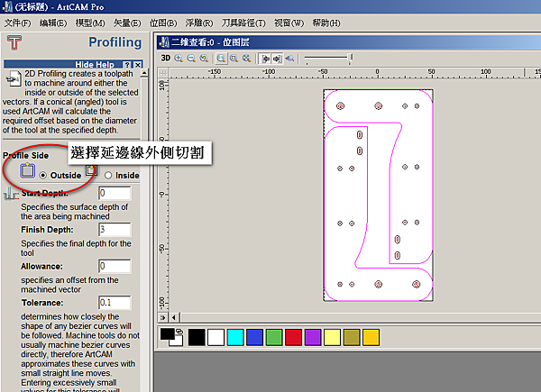Select the light yellow colour swatch
This screenshot has width=541, height=392.
(332, 337)
